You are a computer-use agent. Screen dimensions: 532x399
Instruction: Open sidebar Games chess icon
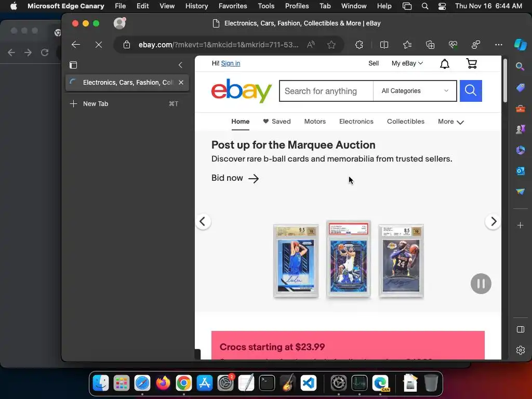click(x=520, y=129)
